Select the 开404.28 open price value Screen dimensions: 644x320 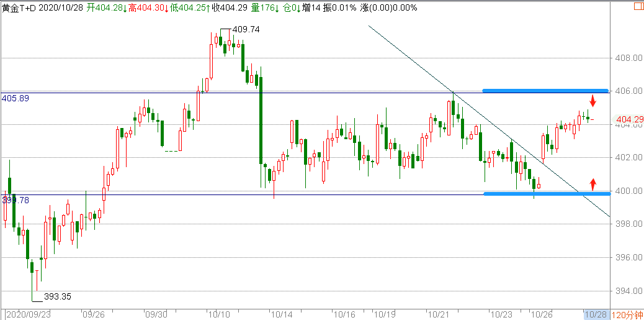(x=107, y=8)
